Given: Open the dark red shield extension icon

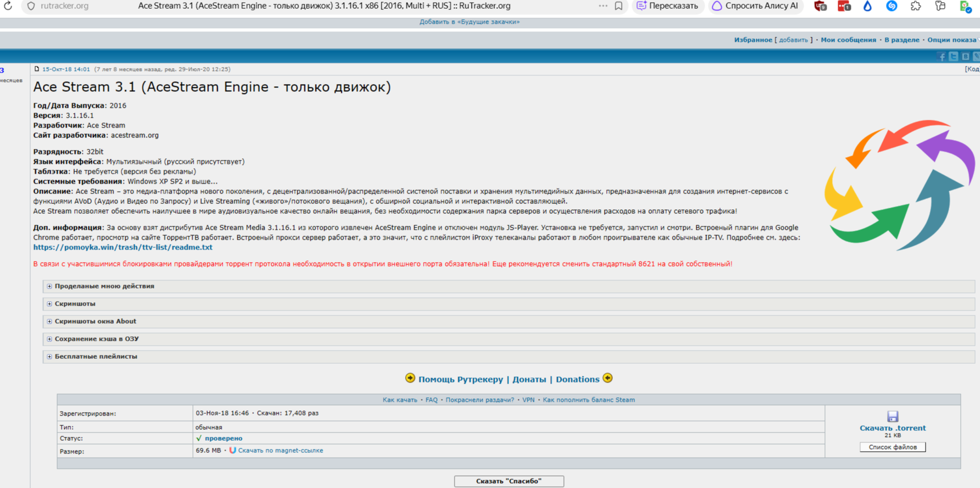Looking at the screenshot, I should click(821, 6).
